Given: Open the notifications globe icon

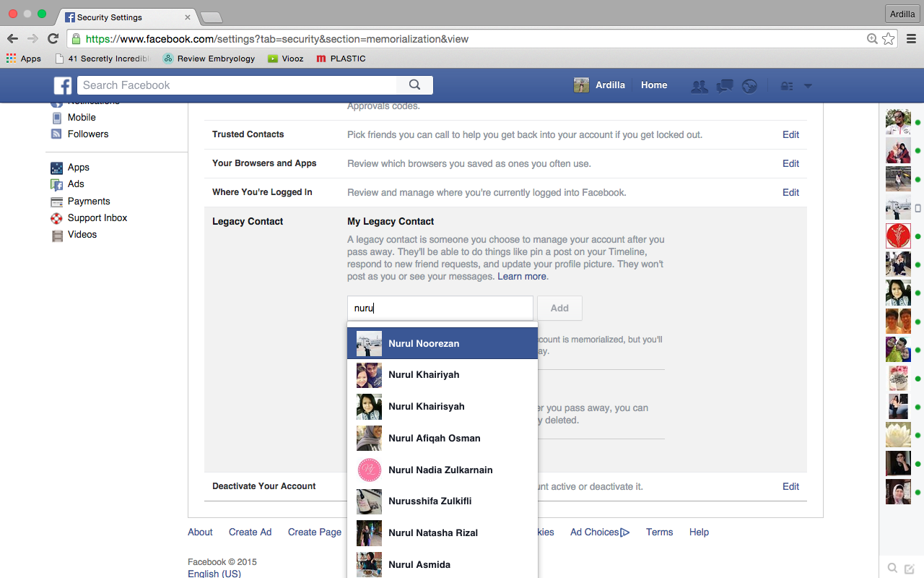Looking at the screenshot, I should click(x=750, y=86).
